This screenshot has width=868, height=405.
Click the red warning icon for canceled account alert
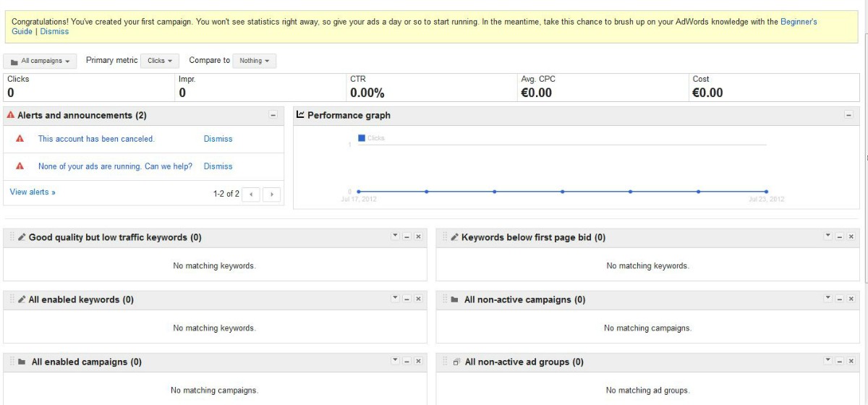pyautogui.click(x=20, y=139)
